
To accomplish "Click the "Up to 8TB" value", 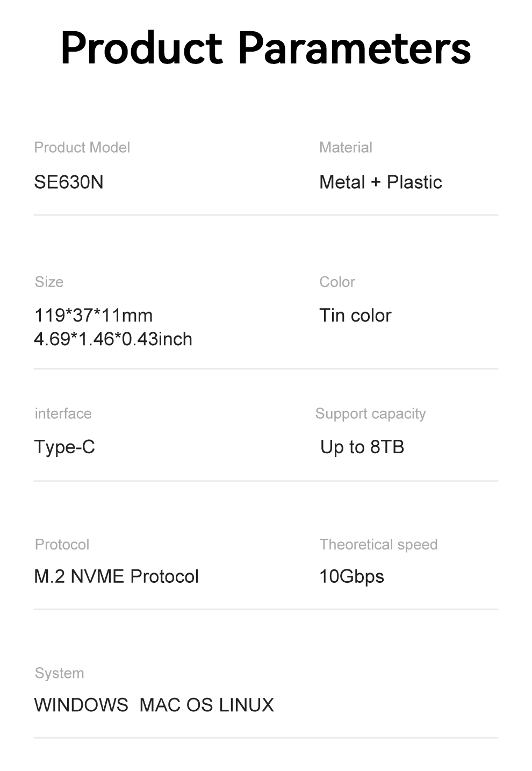I will tap(362, 447).
